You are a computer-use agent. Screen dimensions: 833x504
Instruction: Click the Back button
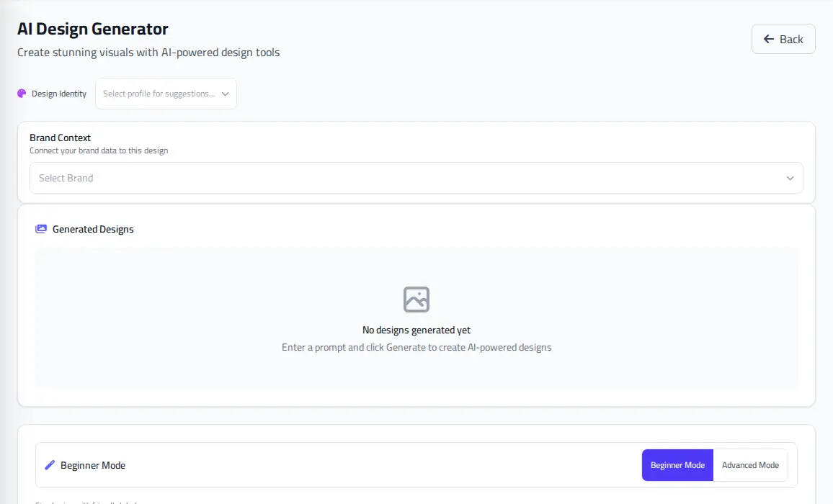click(783, 39)
